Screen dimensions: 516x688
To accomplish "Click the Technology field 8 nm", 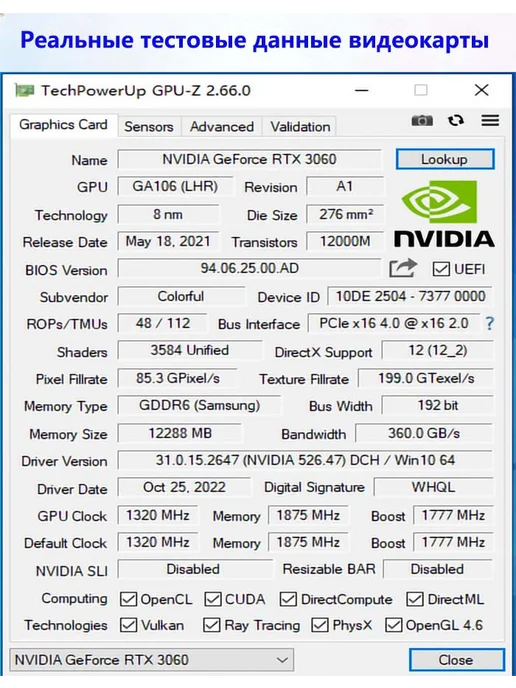I will tap(168, 215).
